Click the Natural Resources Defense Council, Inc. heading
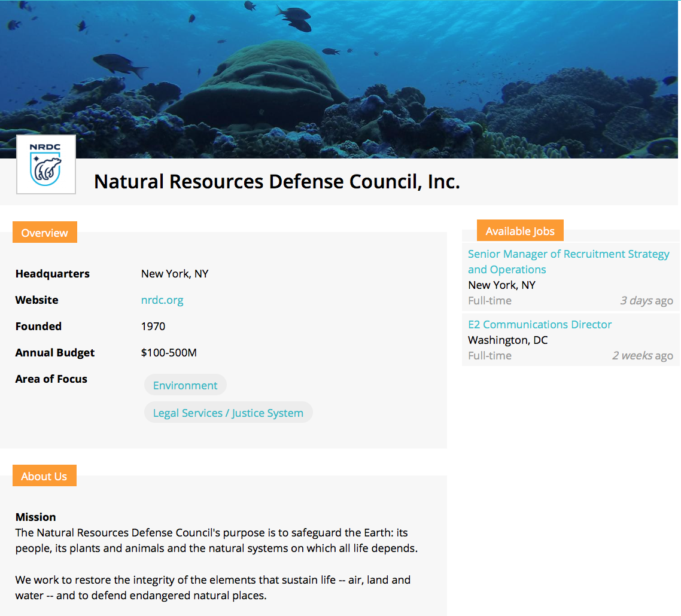 (277, 181)
